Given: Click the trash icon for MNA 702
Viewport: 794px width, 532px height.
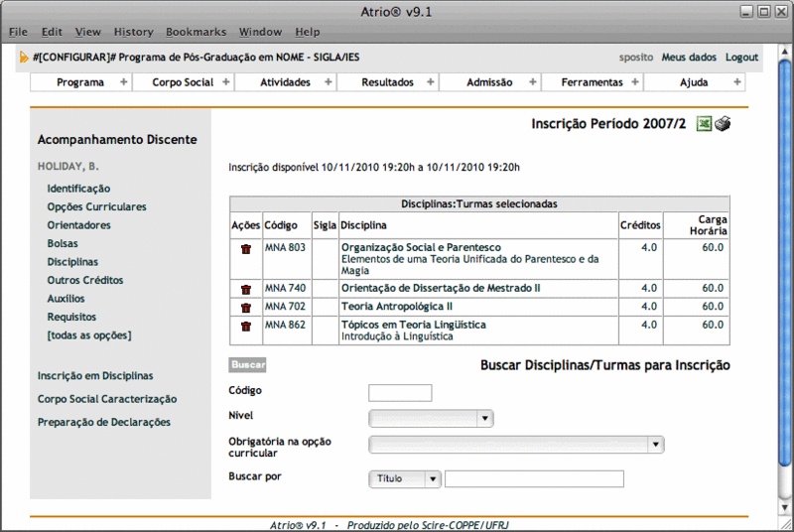Looking at the screenshot, I should 245,308.
